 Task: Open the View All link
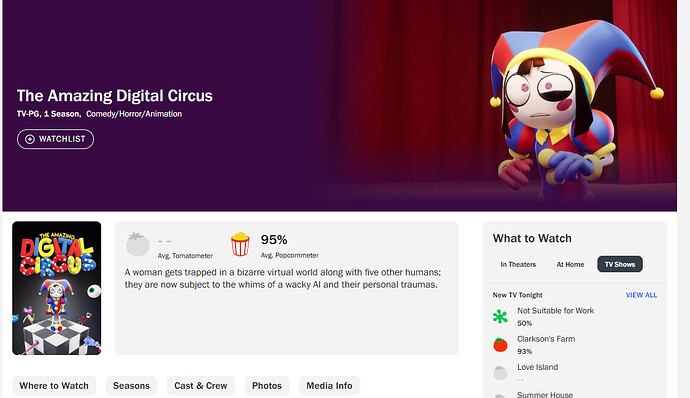(x=642, y=295)
